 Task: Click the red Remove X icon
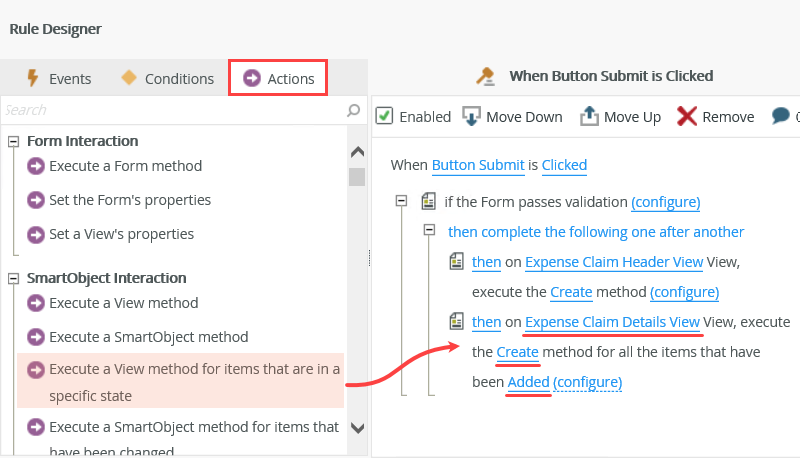tap(687, 116)
